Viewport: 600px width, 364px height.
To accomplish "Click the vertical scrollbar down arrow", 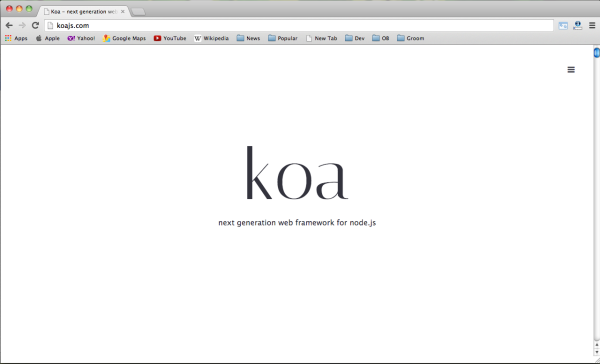I will 597,352.
